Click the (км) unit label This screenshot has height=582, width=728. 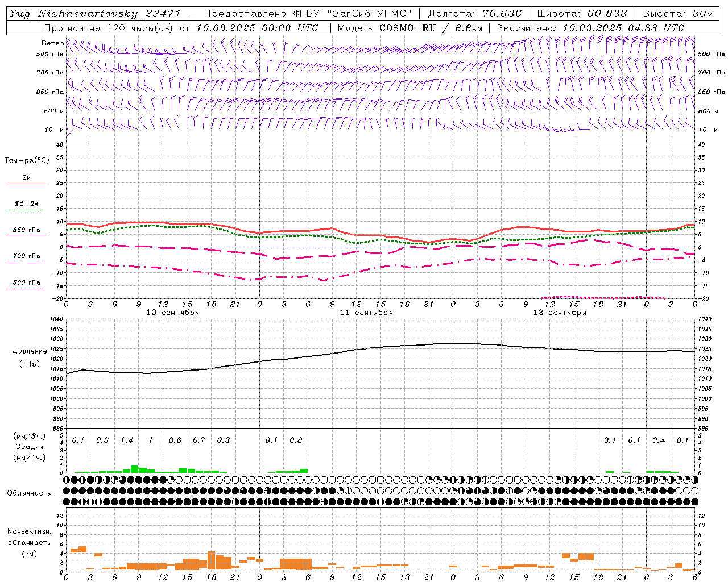(x=29, y=553)
